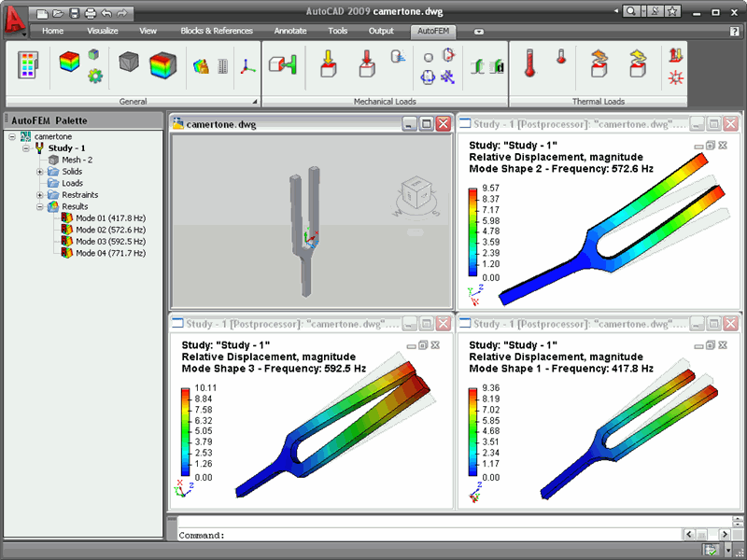
Task: Click the gray column list icon
Action: pos(222,66)
